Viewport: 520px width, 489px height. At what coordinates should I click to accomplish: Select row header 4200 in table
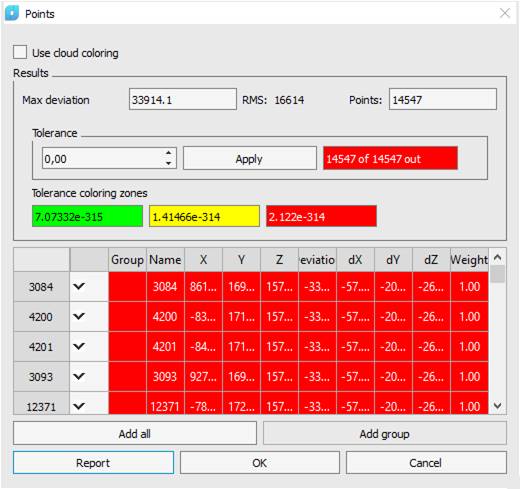(41, 316)
